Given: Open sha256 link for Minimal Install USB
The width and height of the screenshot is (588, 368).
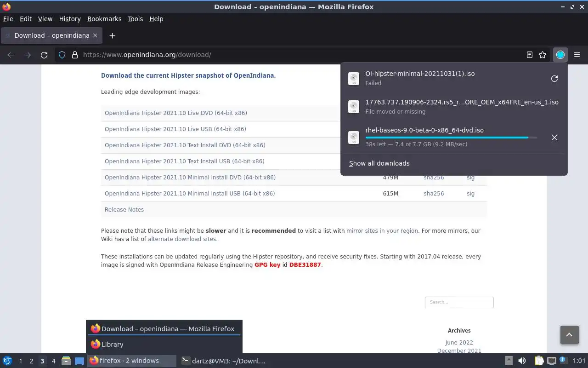Looking at the screenshot, I should [x=434, y=194].
